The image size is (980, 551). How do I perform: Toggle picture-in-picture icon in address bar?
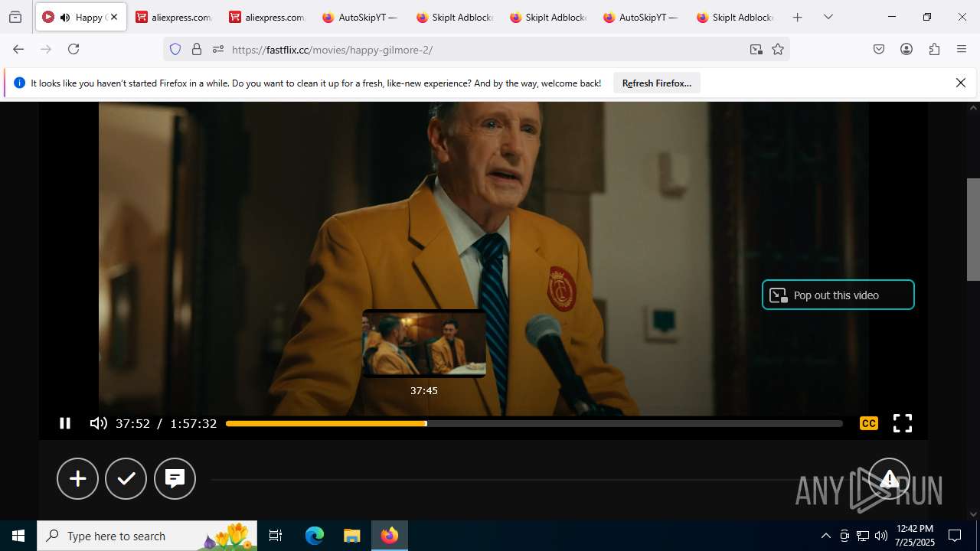pyautogui.click(x=756, y=49)
